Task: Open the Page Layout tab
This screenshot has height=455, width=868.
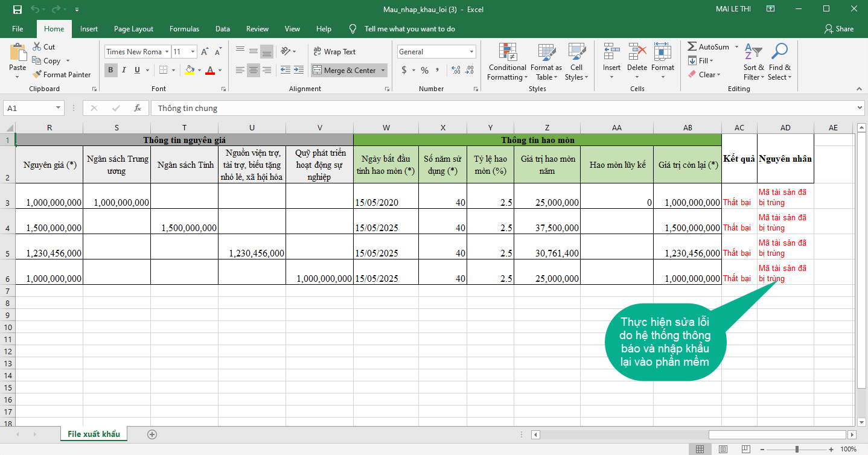Action: point(133,29)
